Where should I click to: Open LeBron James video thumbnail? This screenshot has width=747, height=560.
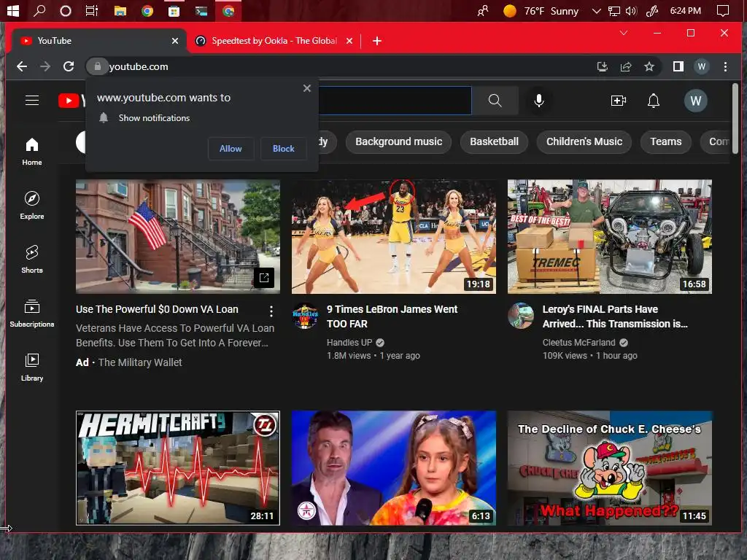[393, 237]
